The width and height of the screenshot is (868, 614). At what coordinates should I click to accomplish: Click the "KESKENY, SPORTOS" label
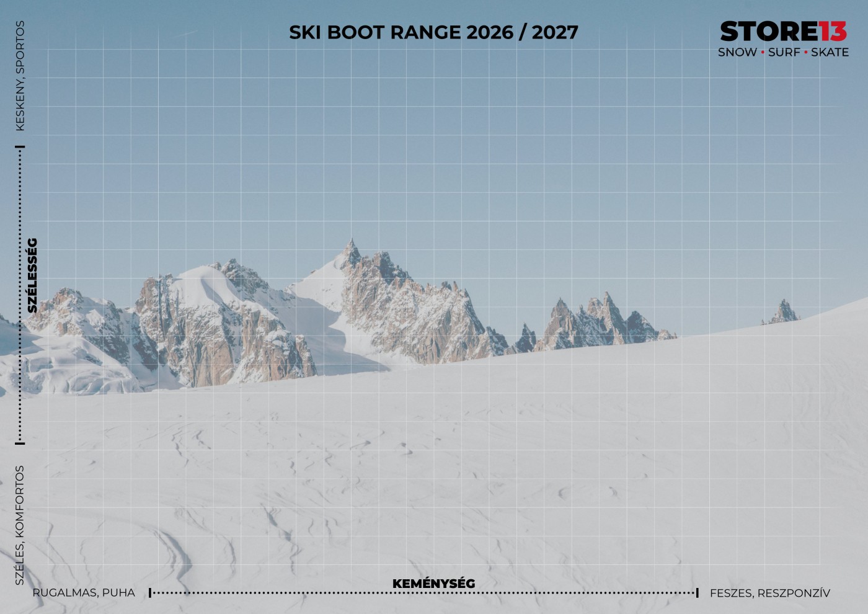pos(20,76)
